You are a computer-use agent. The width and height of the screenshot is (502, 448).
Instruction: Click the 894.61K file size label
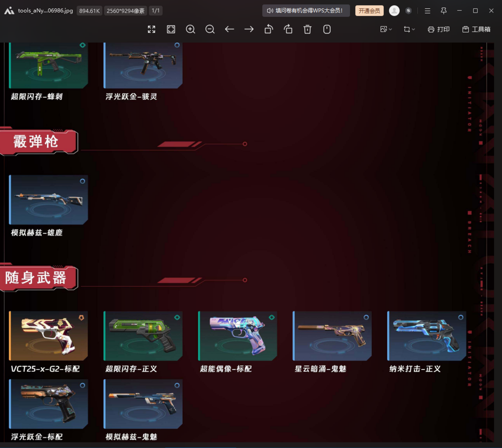pos(89,11)
